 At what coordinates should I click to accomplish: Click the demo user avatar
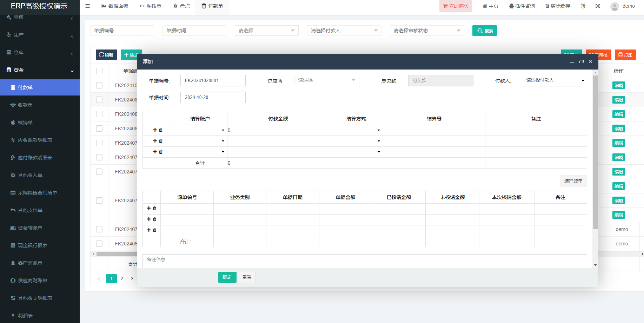pyautogui.click(x=615, y=6)
